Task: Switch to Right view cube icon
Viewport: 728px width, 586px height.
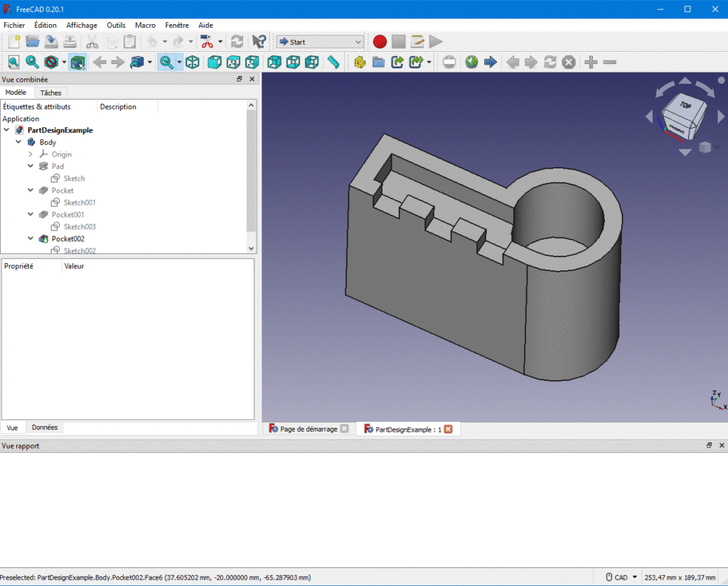Action: point(252,62)
